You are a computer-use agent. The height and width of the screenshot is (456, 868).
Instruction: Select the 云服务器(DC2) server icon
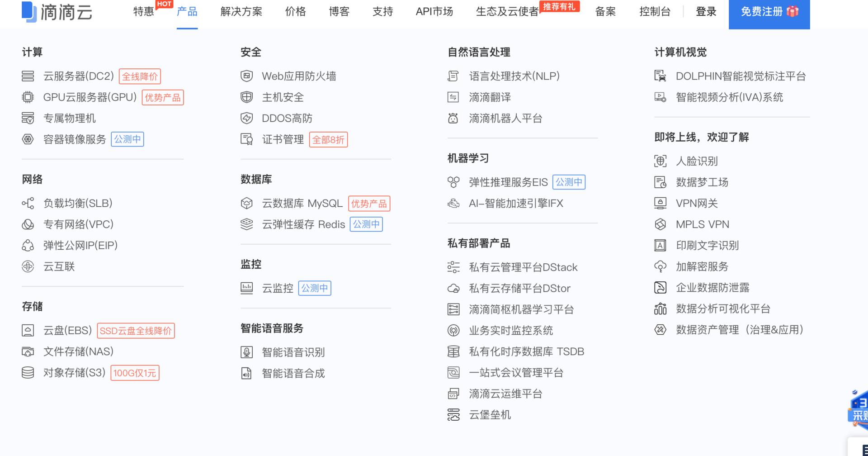coord(28,76)
